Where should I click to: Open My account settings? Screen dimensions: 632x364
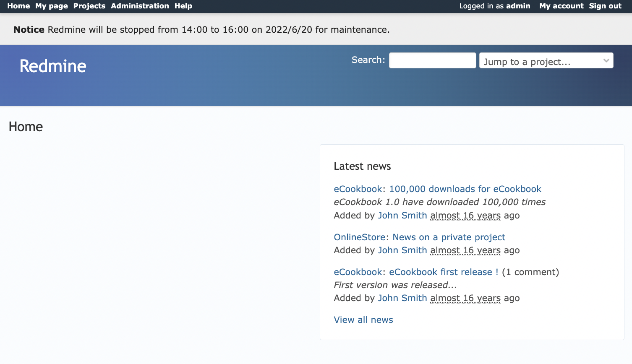(561, 6)
